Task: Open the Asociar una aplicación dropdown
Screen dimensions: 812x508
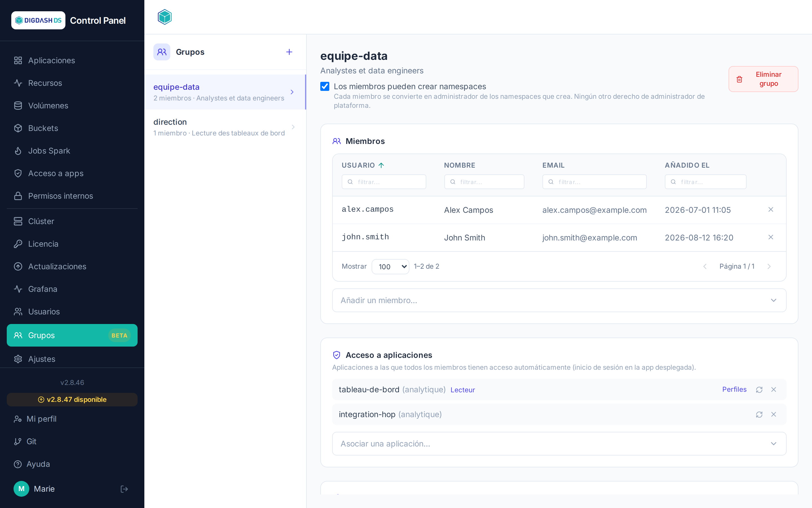Action: [x=559, y=444]
